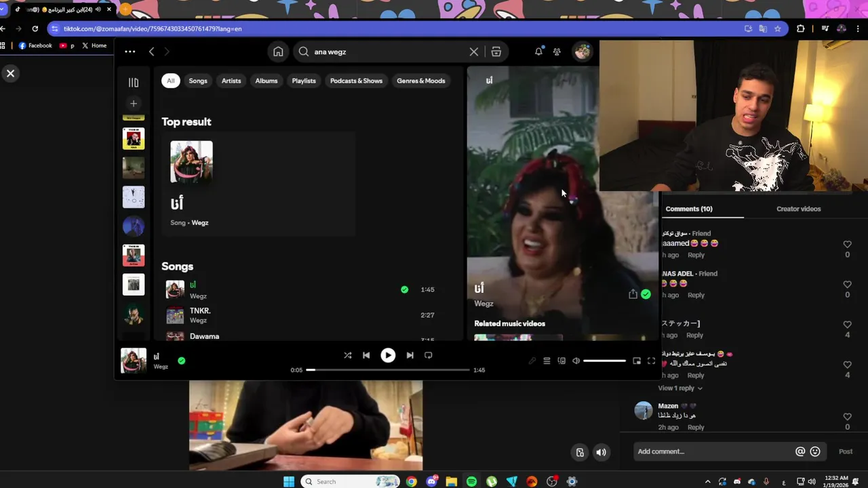Mute Spotify with the speaker icon
868x488 pixels.
click(x=576, y=361)
